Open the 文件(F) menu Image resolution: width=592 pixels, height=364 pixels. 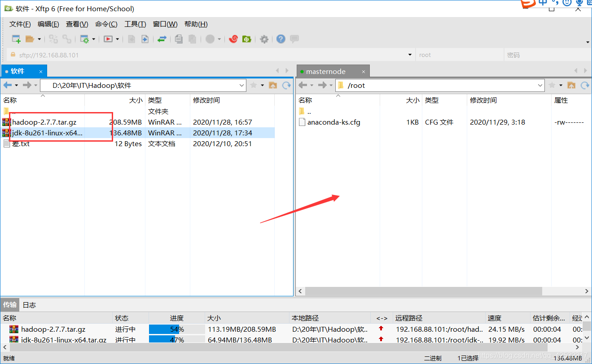point(20,24)
